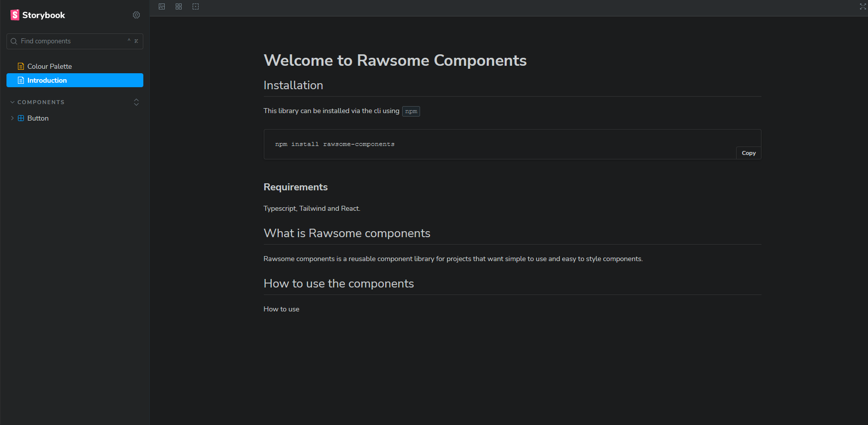
Task: Copy the npm install command
Action: tap(749, 153)
